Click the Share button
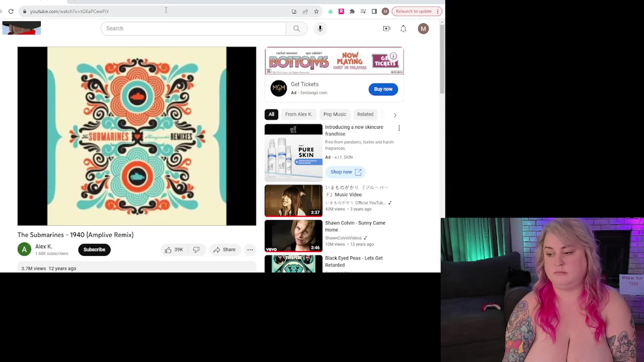The height and width of the screenshot is (362, 644). click(225, 250)
